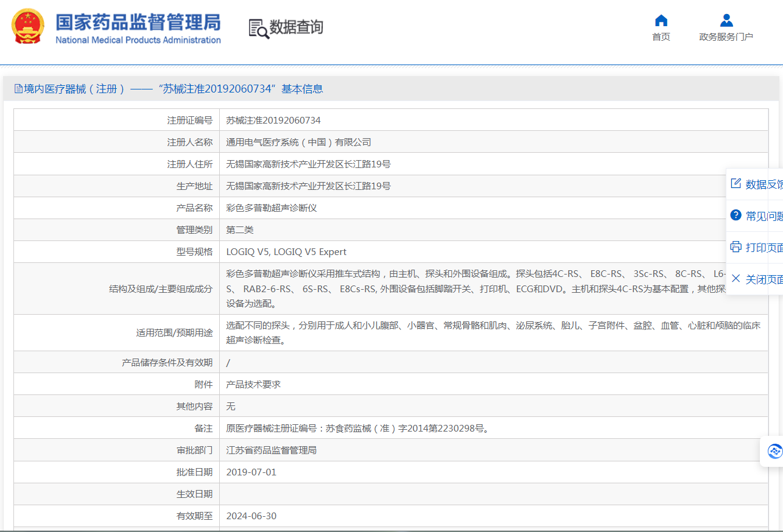The image size is (783, 532).
Task: Click the 产品储存条件及有效期 row label
Action: (167, 363)
